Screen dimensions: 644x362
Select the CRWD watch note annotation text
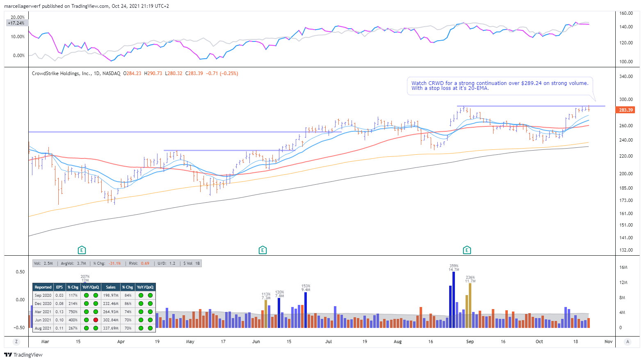[x=500, y=85]
